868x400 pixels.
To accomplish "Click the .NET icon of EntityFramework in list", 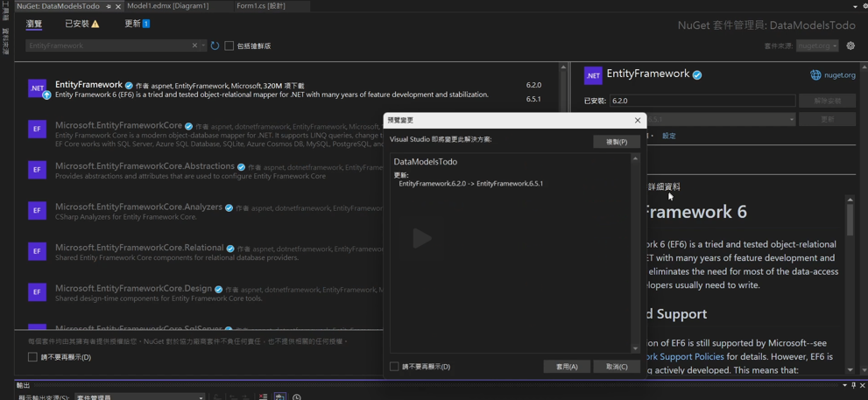I will click(x=37, y=88).
